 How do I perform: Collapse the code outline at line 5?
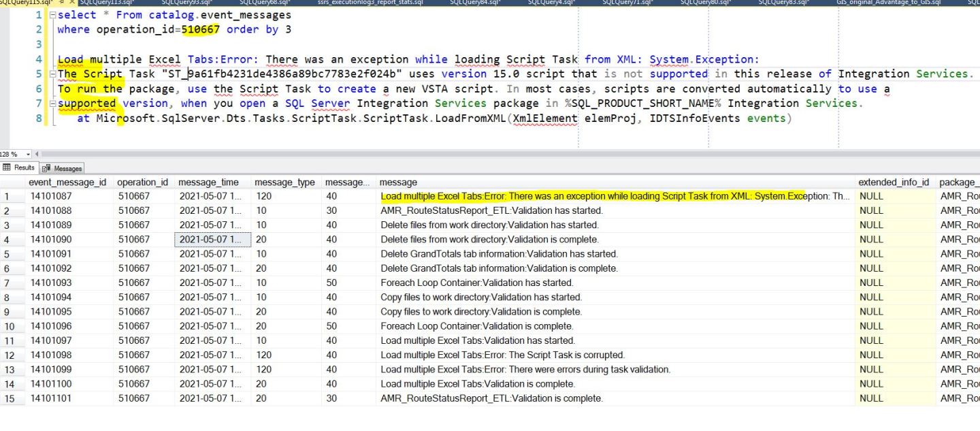tap(52, 74)
